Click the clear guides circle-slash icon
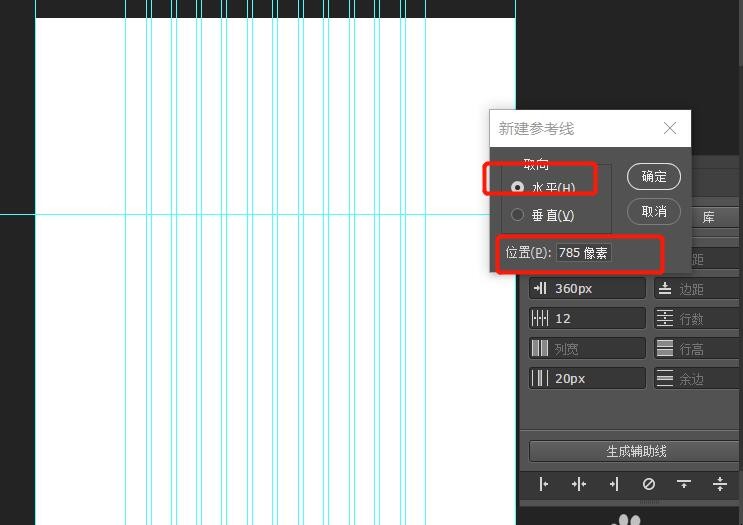Viewport: 743px width, 525px height. pos(649,484)
